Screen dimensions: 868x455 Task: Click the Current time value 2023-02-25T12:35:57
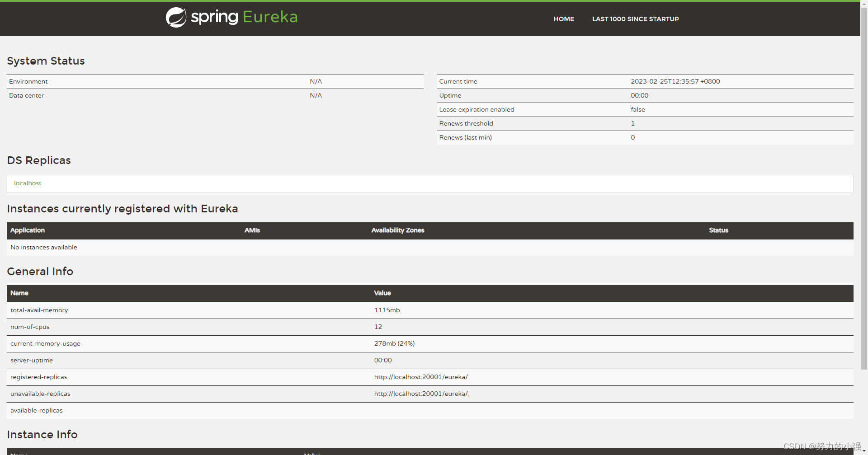(675, 81)
